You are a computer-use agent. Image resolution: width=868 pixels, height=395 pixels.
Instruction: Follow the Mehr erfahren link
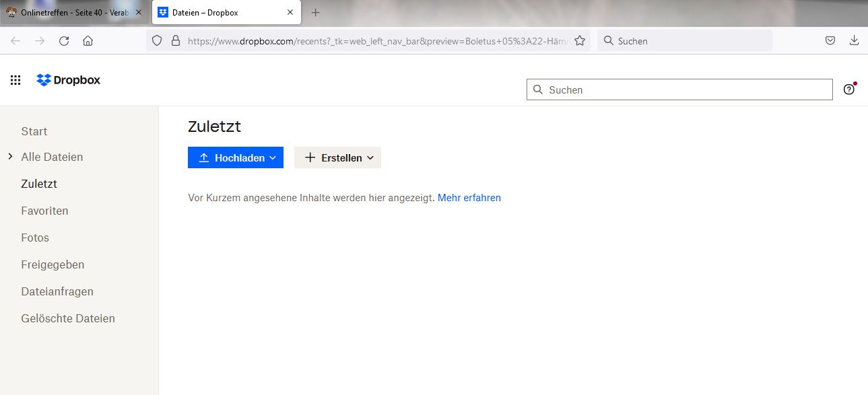coord(469,198)
